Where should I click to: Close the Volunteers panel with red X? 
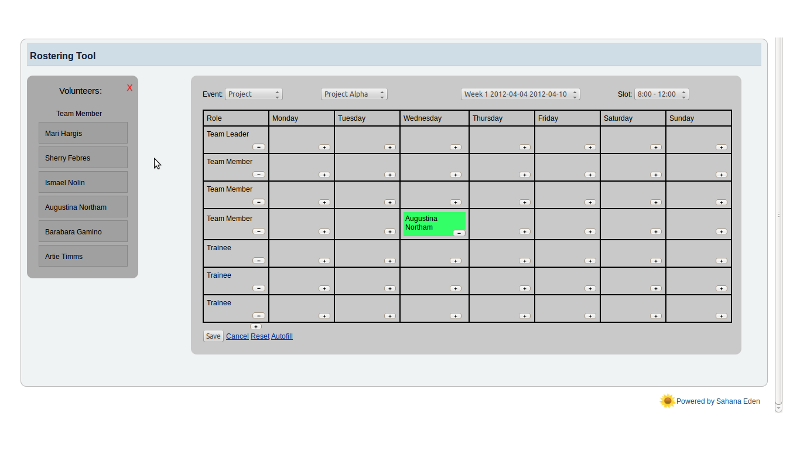(x=130, y=88)
